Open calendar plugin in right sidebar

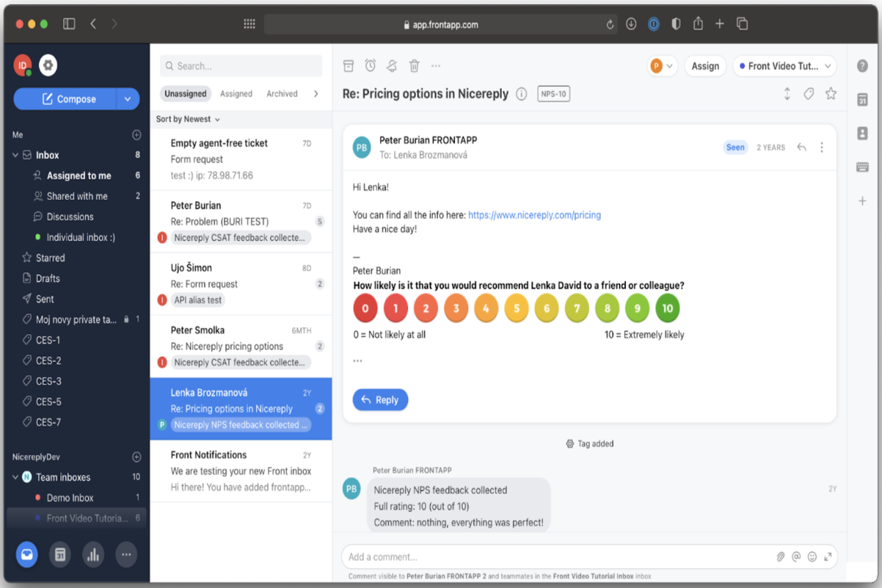pos(863,100)
